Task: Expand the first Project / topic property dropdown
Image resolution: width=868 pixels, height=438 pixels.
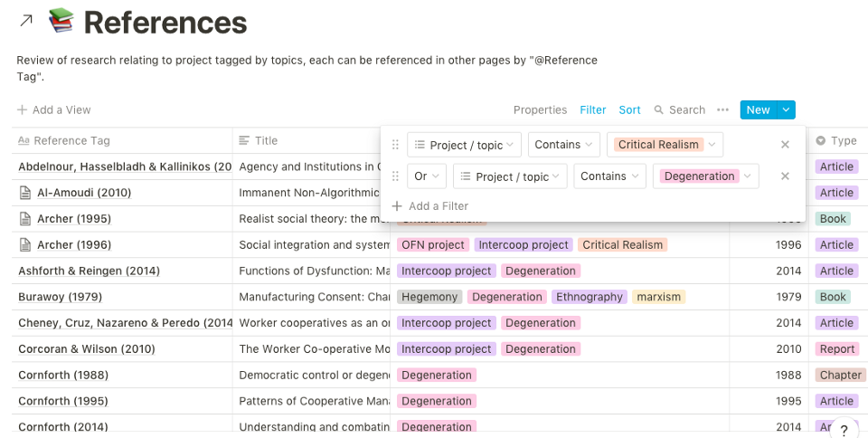Action: click(465, 145)
